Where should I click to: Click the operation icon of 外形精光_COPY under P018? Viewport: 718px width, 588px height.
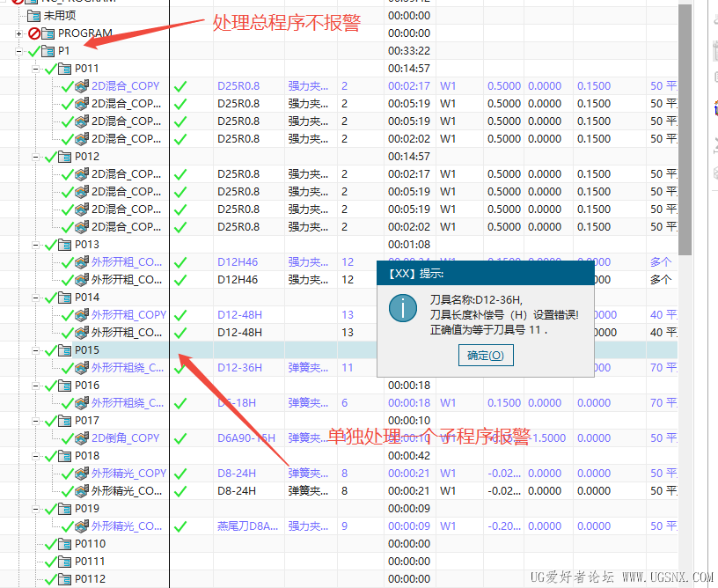click(x=82, y=474)
